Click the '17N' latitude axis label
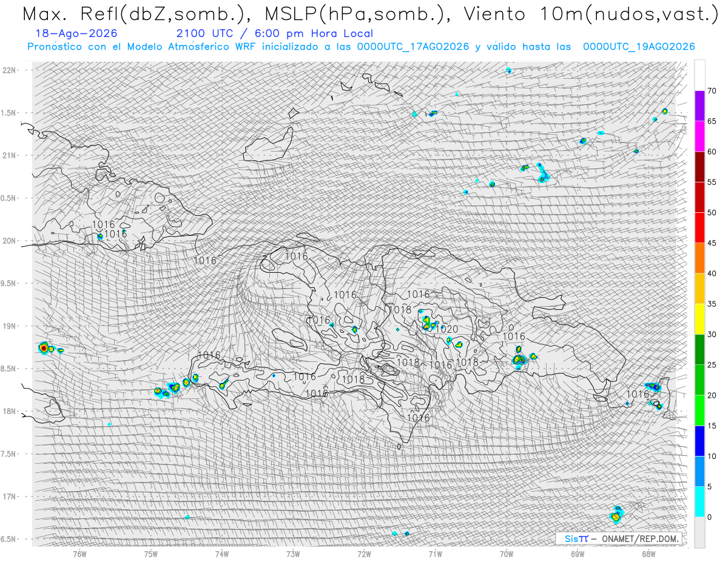 (8, 497)
